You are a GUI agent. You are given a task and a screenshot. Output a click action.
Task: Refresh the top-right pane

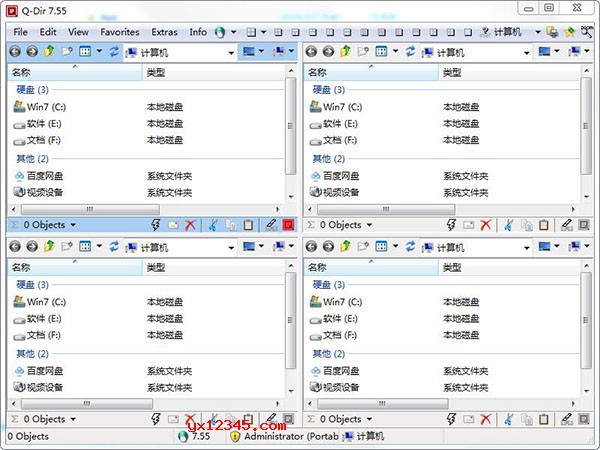click(x=410, y=51)
